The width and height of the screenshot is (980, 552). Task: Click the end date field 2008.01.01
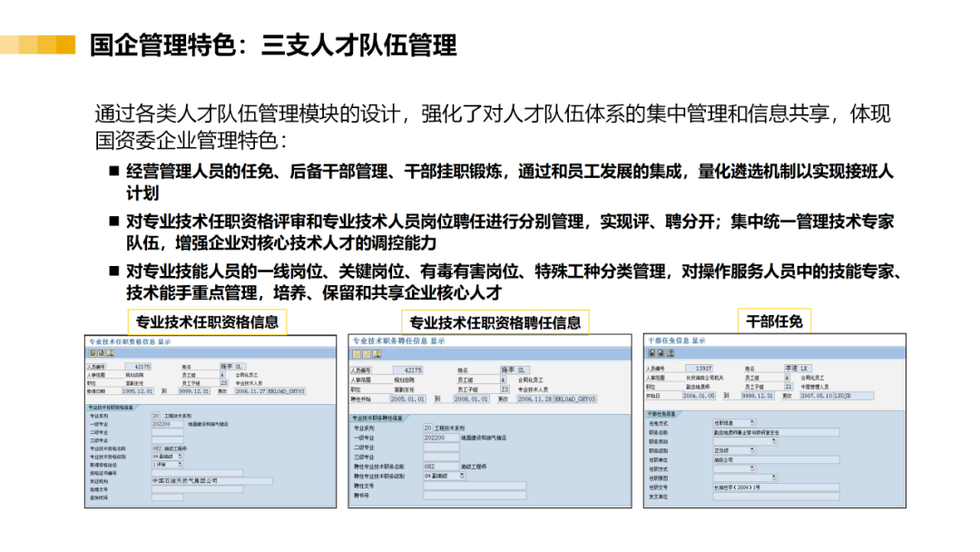pyautogui.click(x=471, y=399)
